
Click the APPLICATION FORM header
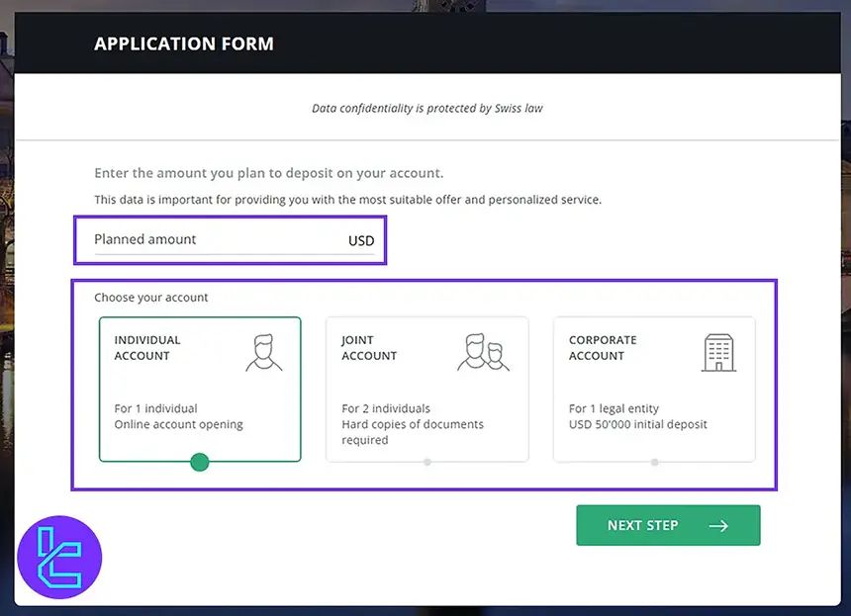click(184, 44)
